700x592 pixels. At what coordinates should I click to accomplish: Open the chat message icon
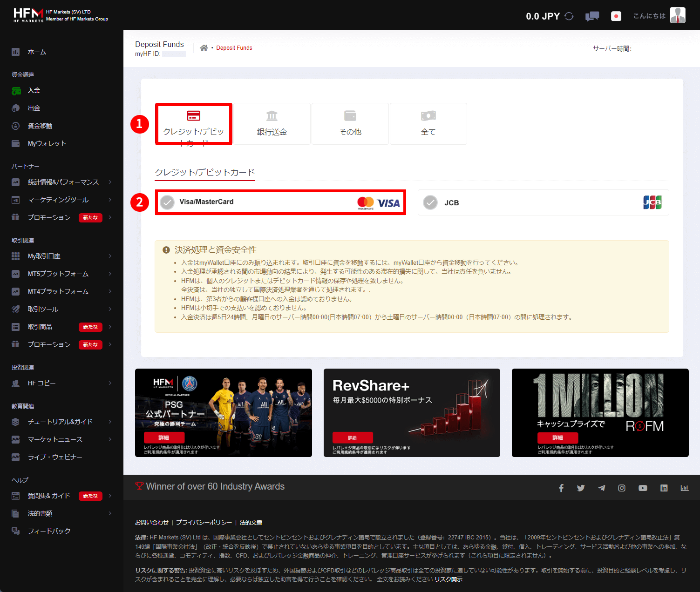pyautogui.click(x=592, y=15)
